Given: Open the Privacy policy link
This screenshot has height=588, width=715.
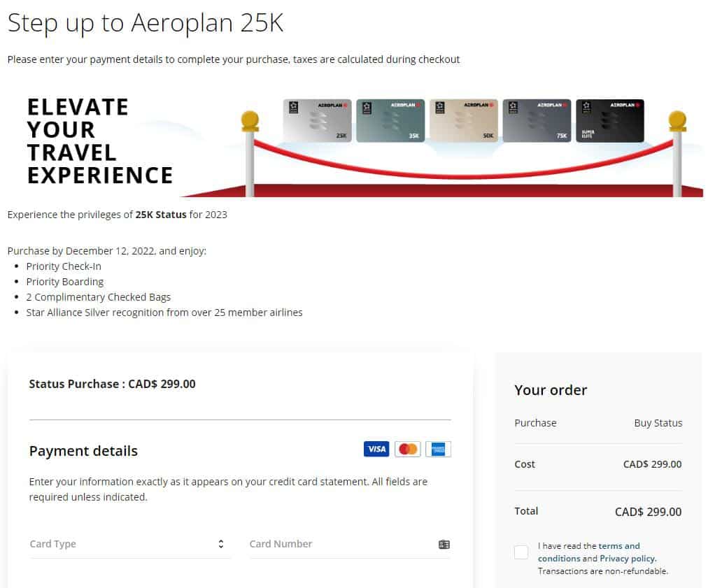Looking at the screenshot, I should point(628,559).
